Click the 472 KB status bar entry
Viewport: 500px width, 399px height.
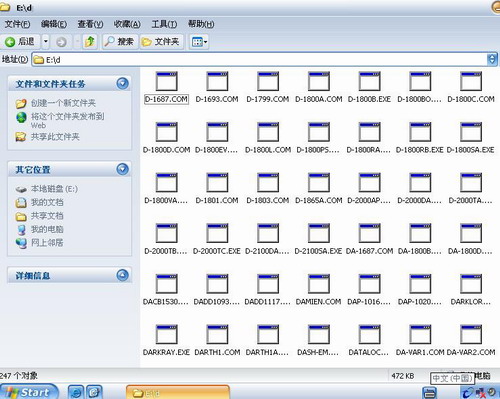point(403,376)
